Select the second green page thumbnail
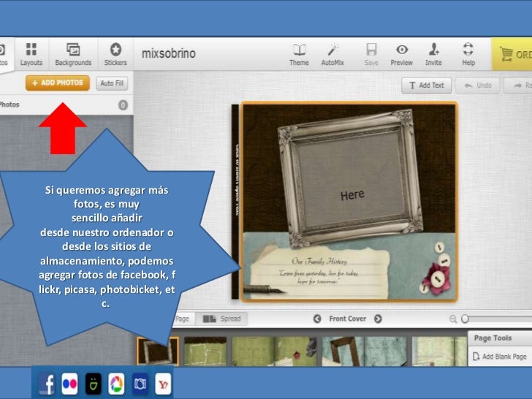This screenshot has width=532, height=399. (x=205, y=351)
